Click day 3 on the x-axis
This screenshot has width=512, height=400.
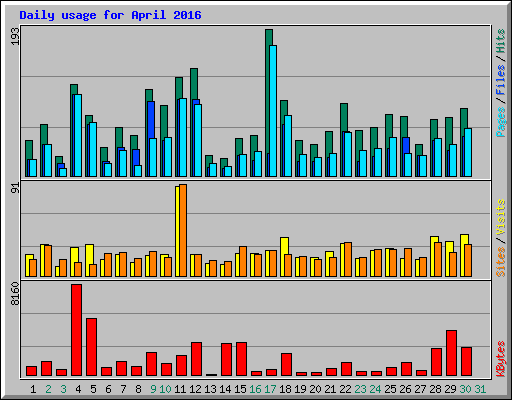63,389
